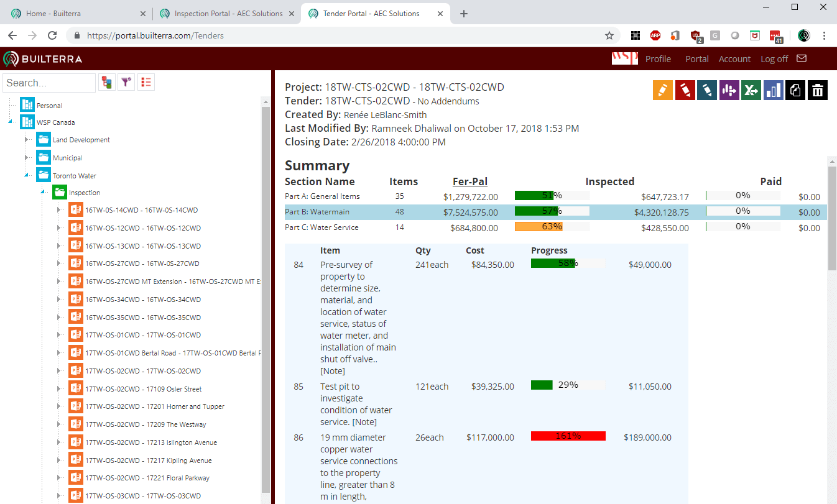Click the Log off link
This screenshot has width=837, height=504.
(774, 59)
